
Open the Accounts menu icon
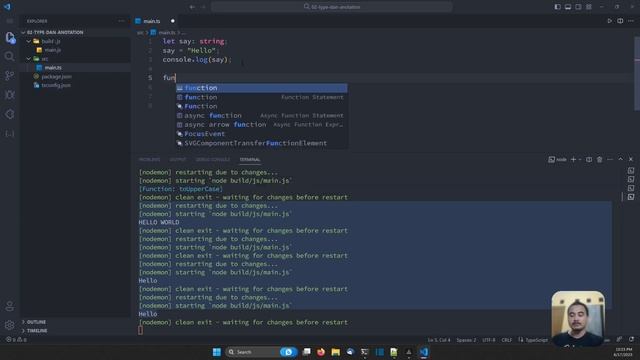(9, 306)
